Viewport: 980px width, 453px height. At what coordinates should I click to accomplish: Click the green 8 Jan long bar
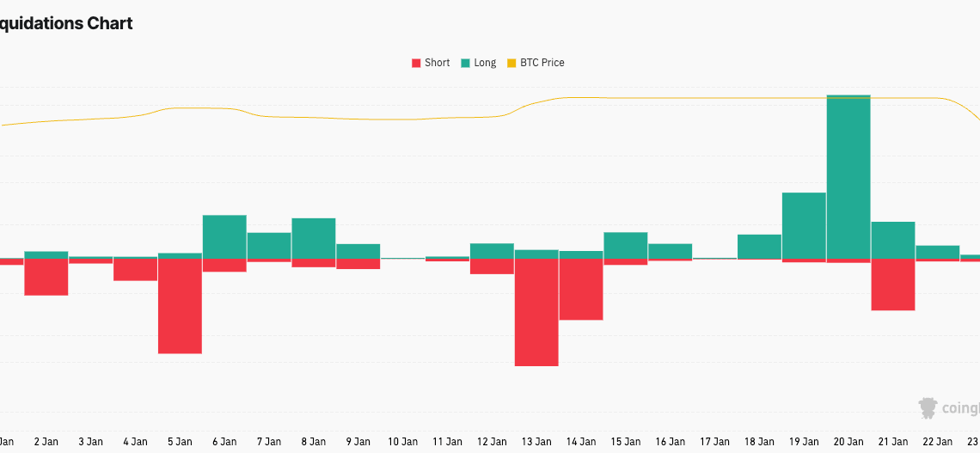pos(314,238)
